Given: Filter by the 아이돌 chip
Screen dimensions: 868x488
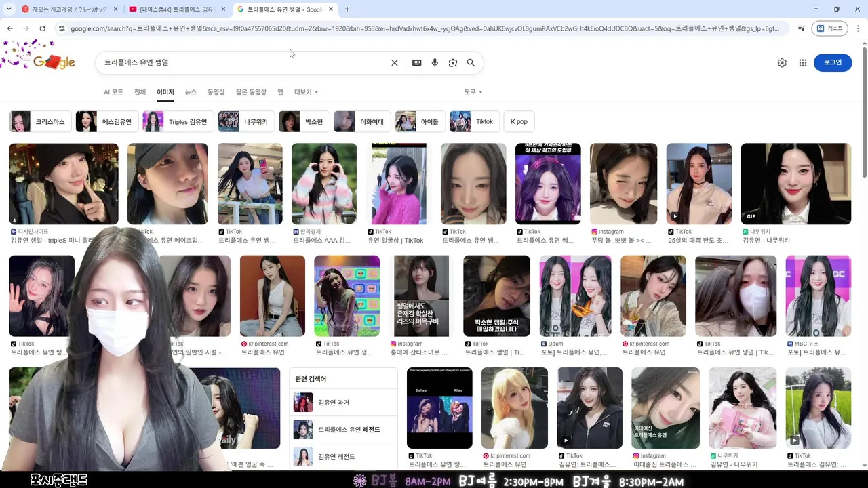Looking at the screenshot, I should click(x=420, y=122).
